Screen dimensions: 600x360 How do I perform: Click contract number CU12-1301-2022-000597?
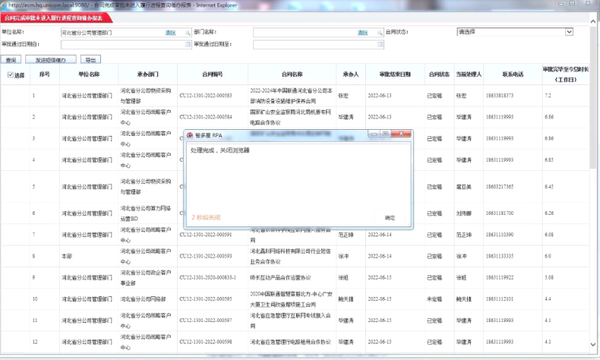[x=206, y=321]
